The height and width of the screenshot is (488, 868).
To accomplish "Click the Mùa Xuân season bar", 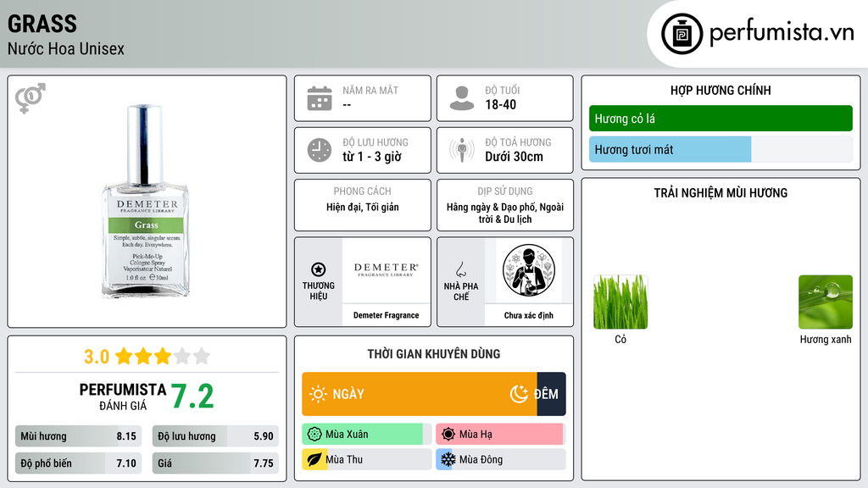I will coord(366,435).
